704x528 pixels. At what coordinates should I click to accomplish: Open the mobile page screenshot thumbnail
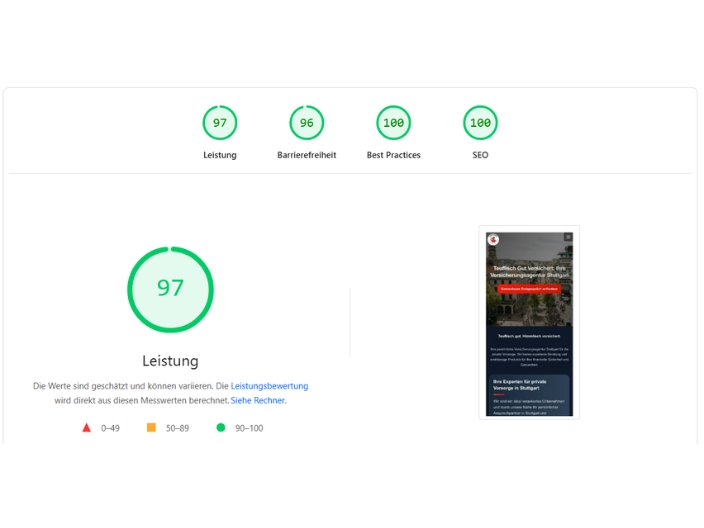529,324
